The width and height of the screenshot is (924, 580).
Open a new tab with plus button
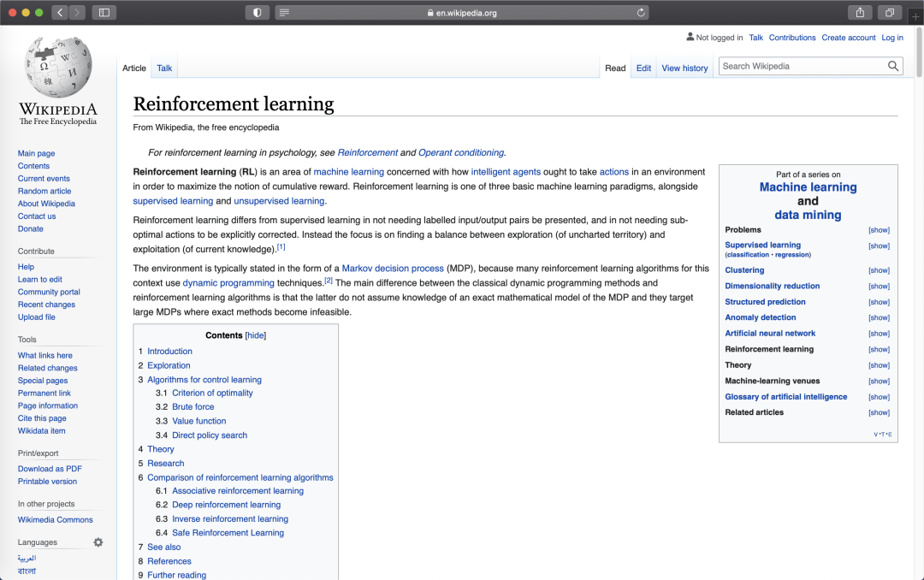tap(915, 16)
